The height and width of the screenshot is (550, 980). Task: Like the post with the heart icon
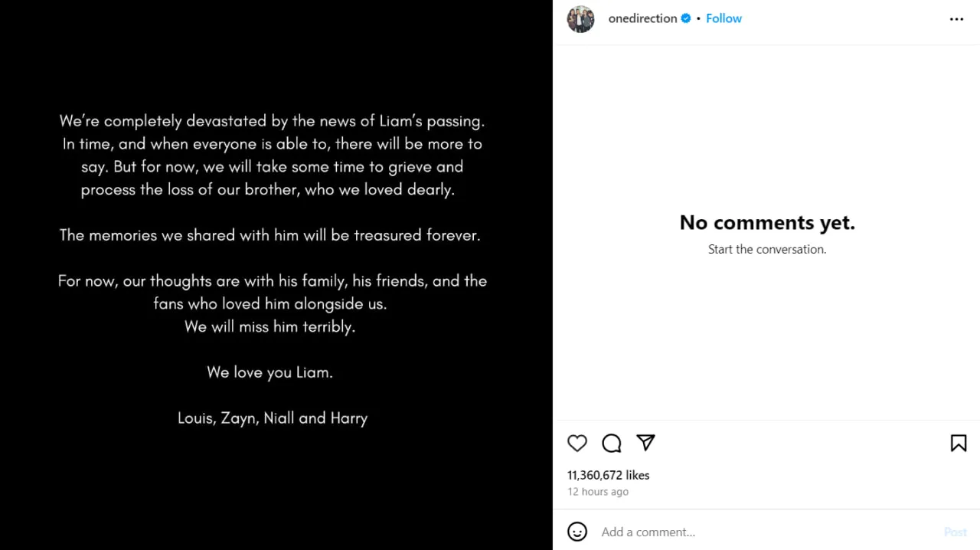point(577,443)
